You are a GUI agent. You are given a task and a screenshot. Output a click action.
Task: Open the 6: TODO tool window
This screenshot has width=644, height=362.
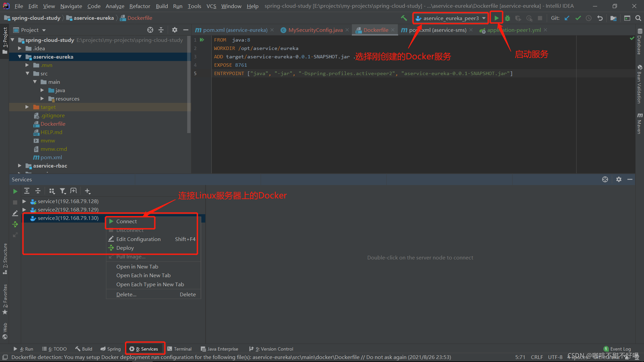(54, 349)
